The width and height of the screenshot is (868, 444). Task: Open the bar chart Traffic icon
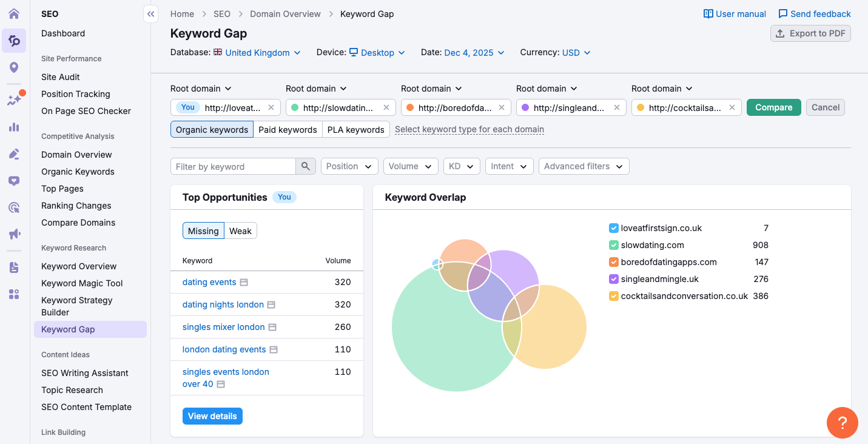(14, 127)
